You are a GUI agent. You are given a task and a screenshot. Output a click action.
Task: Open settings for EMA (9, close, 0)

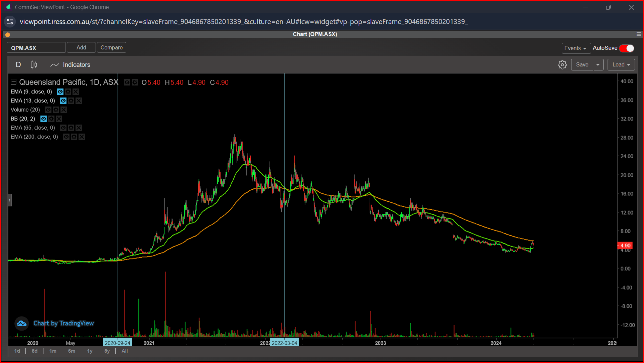[x=68, y=92]
